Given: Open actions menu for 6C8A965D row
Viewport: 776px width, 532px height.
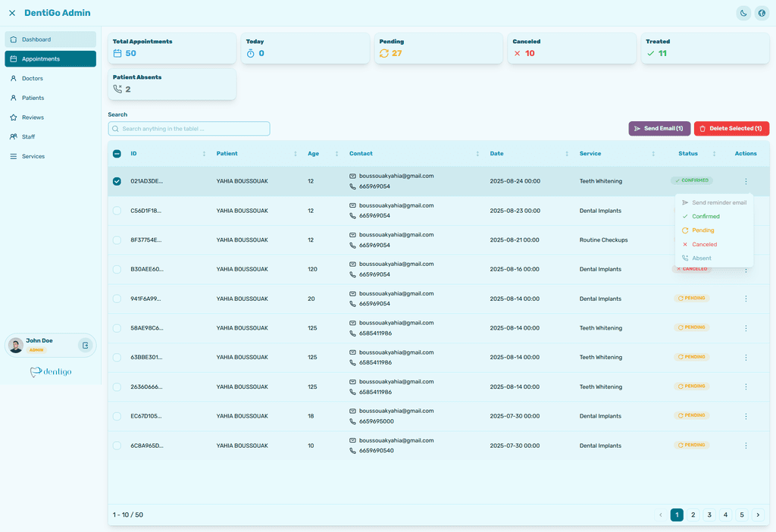Looking at the screenshot, I should click(x=746, y=446).
